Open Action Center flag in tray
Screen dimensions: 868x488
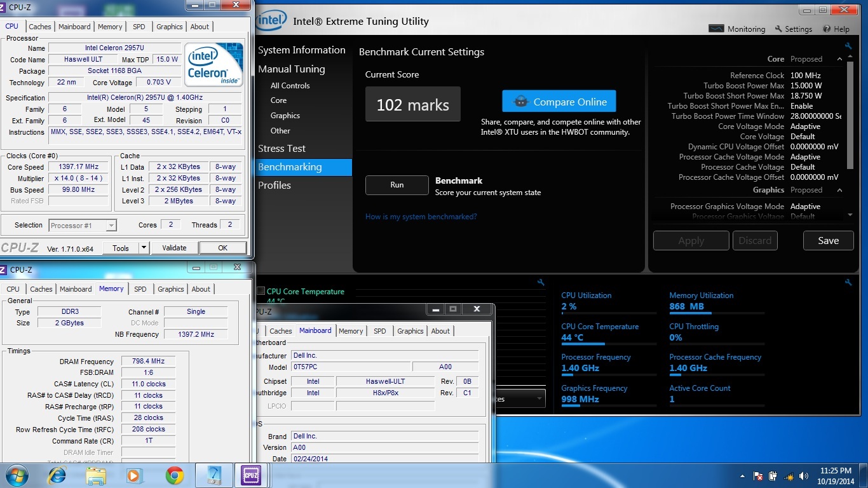click(x=758, y=476)
